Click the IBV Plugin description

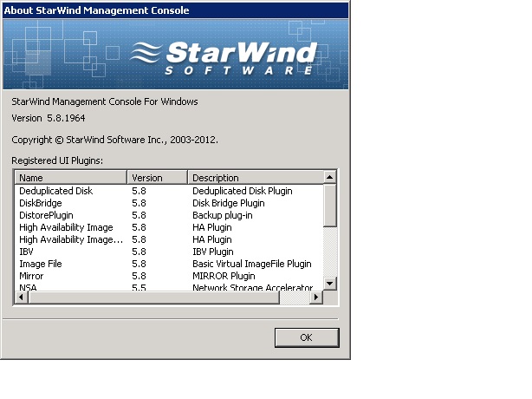[213, 252]
